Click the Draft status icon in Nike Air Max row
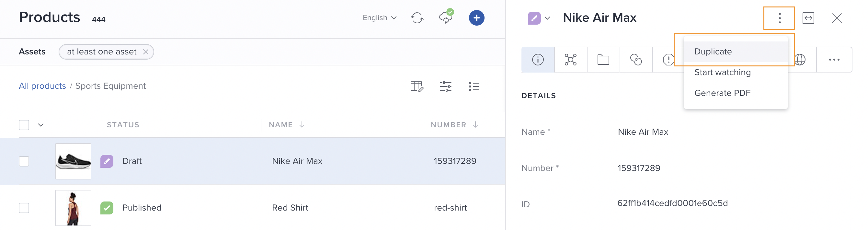The height and width of the screenshot is (230, 868). 107,161
